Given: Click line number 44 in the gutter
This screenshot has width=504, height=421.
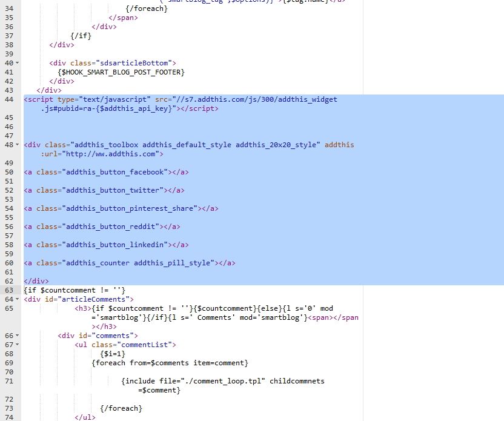Looking at the screenshot, I should click(9, 99).
